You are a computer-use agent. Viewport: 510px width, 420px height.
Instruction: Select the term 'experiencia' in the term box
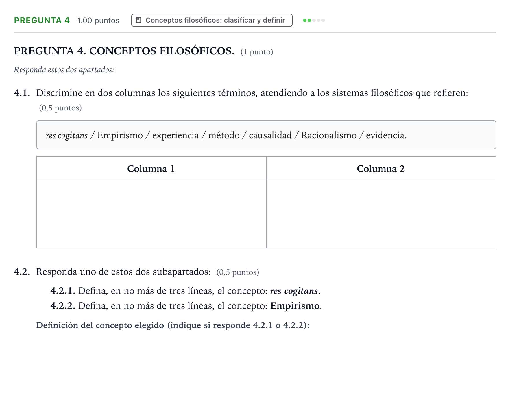[x=175, y=135]
